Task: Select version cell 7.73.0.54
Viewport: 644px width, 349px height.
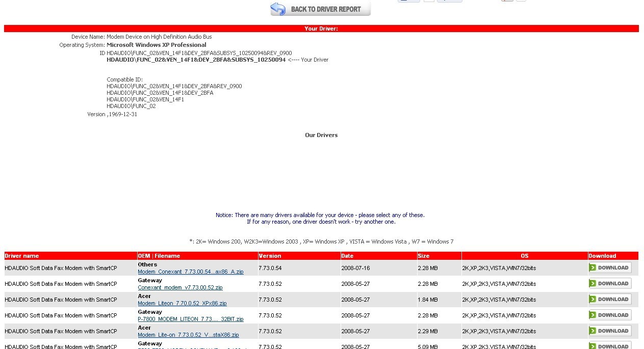Action: 270,268
